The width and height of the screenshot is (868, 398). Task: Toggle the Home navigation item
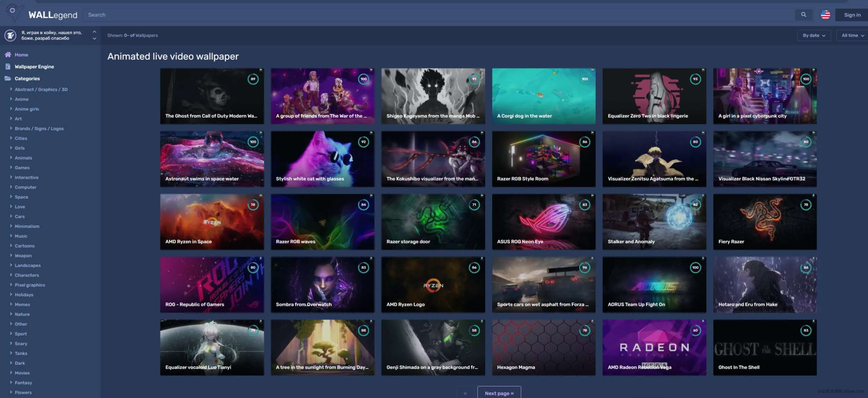[21, 55]
